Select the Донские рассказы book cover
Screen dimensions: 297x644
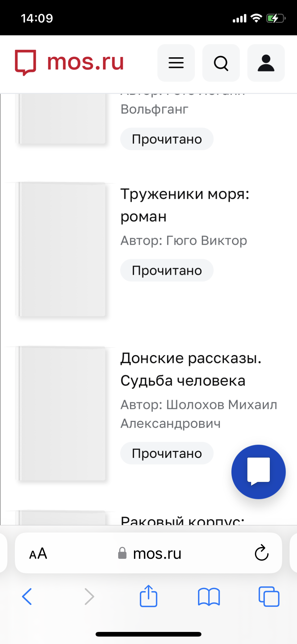click(x=61, y=414)
